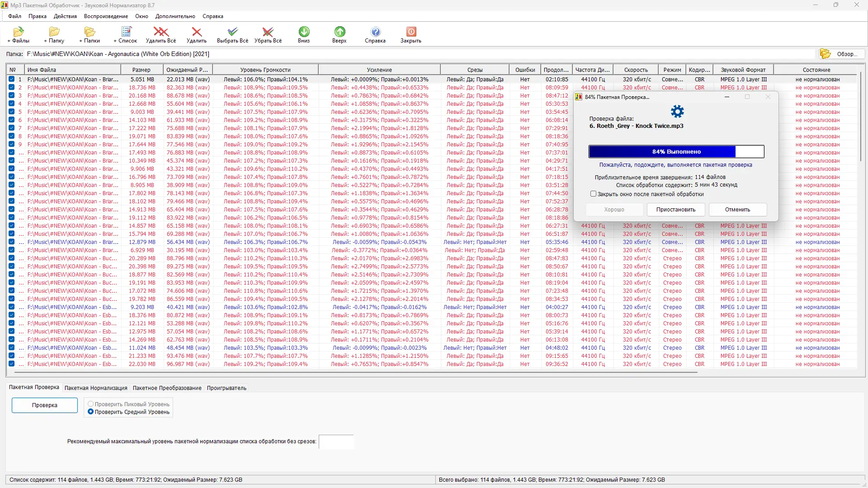The image size is (868, 488).
Task: Open help via the 'Справка' toolbar icon
Action: 375,32
